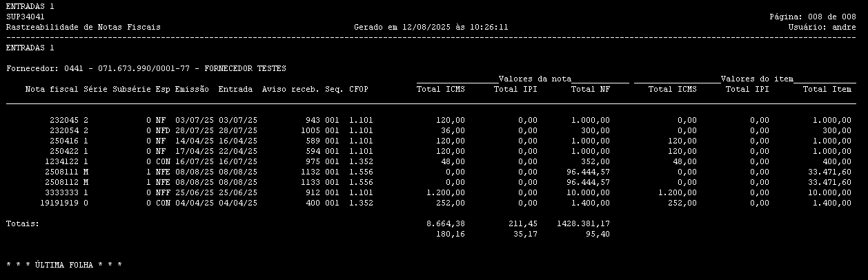Click the 'Usuário: andre' label

tap(822, 27)
